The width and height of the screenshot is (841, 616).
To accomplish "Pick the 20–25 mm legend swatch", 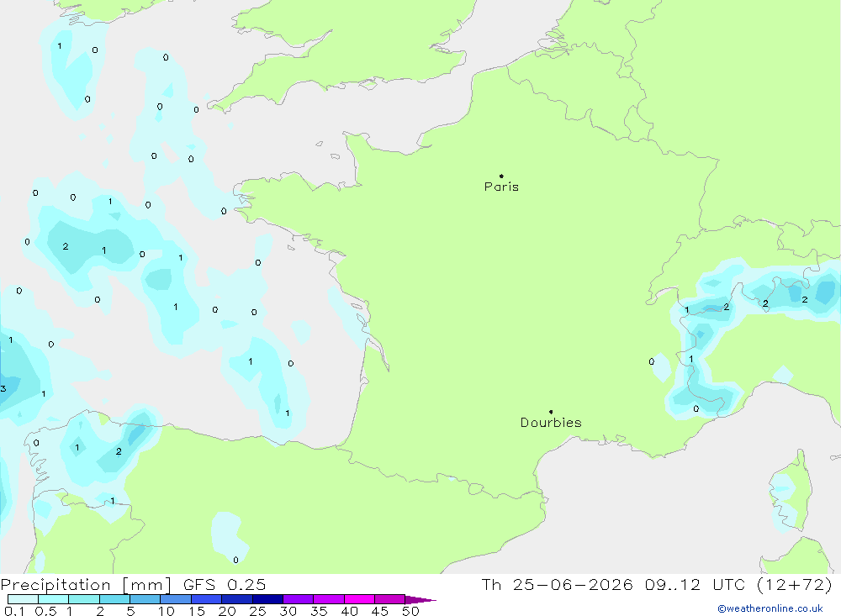I will point(236,599).
